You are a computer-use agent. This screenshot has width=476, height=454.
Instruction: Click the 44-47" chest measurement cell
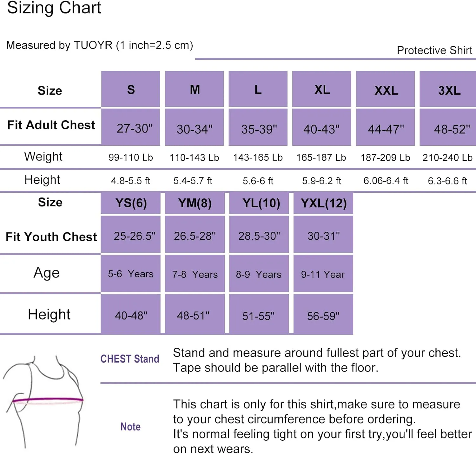tap(385, 127)
